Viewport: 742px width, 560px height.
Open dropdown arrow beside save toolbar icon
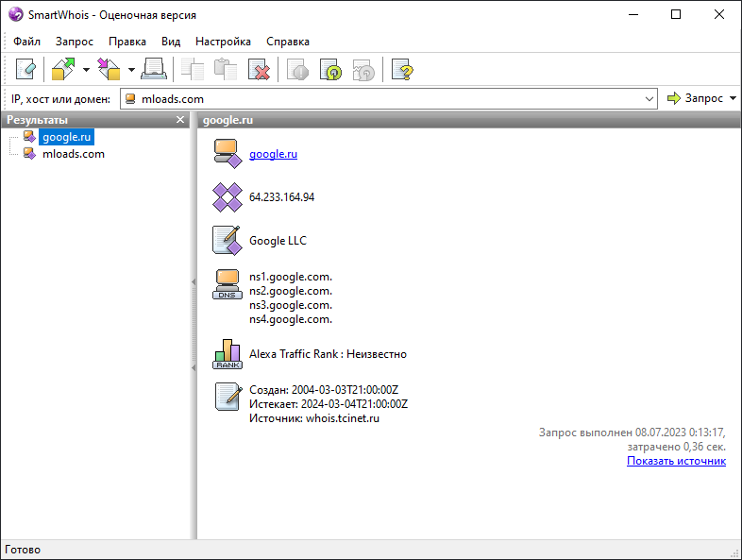pyautogui.click(x=131, y=70)
